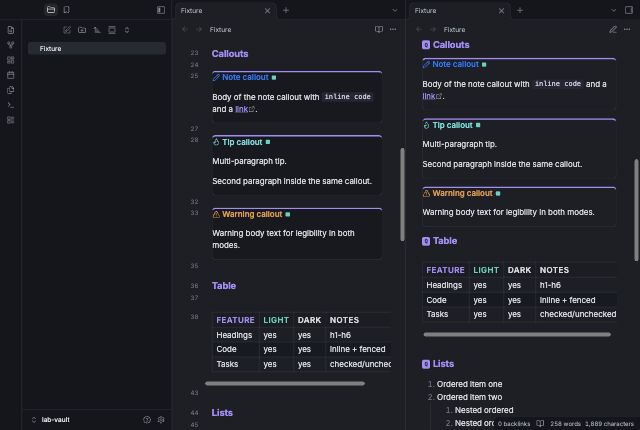Navigate back in the right preview pane
Screen dimensions: 640x430
tap(419, 29)
